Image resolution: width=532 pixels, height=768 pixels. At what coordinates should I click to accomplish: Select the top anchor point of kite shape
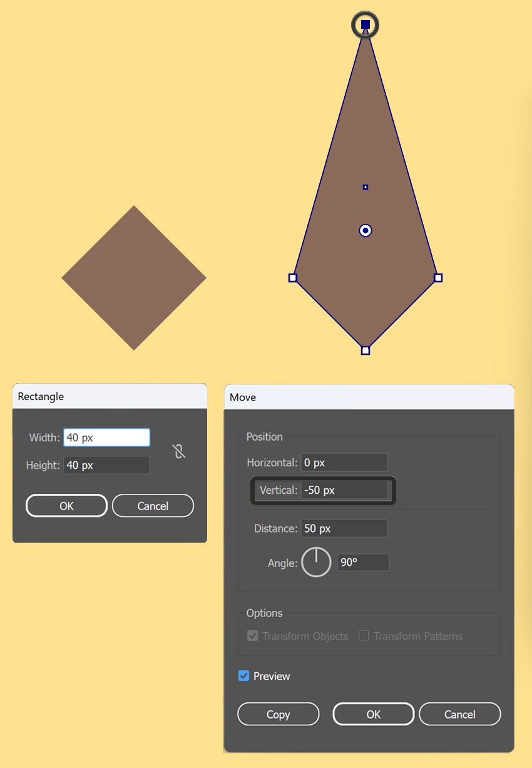pyautogui.click(x=366, y=25)
